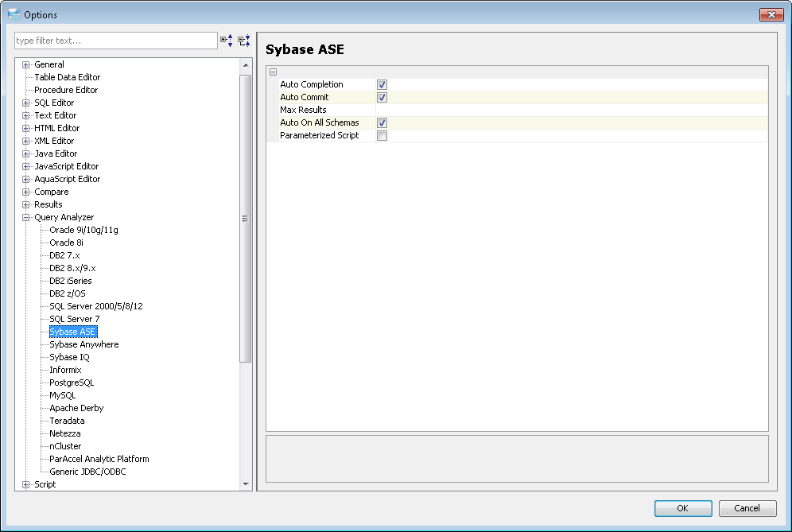Select Generic JDBC/ODBC item

(x=88, y=472)
